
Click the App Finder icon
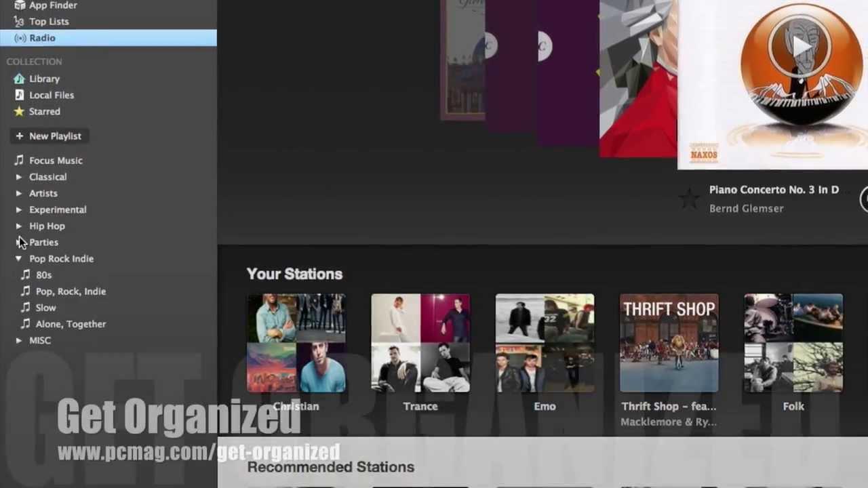(19, 5)
